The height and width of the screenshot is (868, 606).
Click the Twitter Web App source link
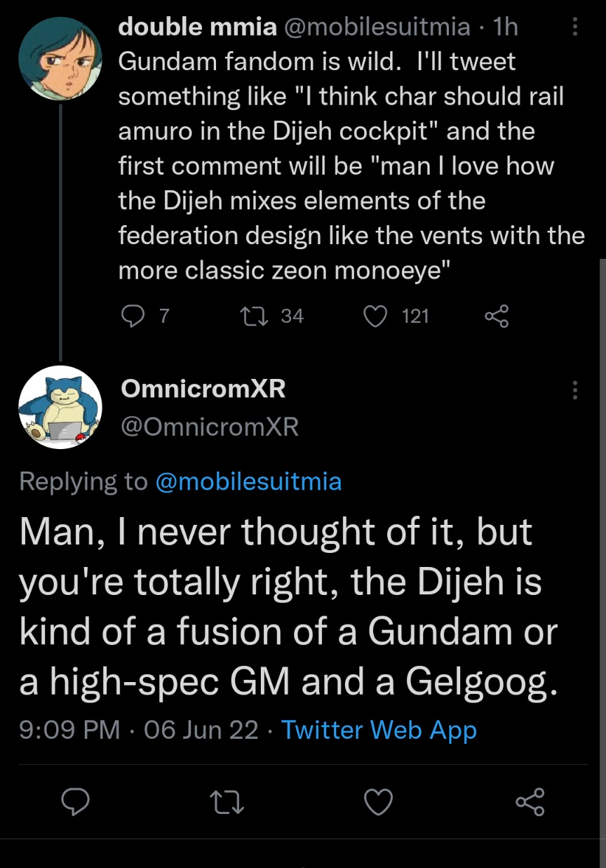(x=379, y=730)
